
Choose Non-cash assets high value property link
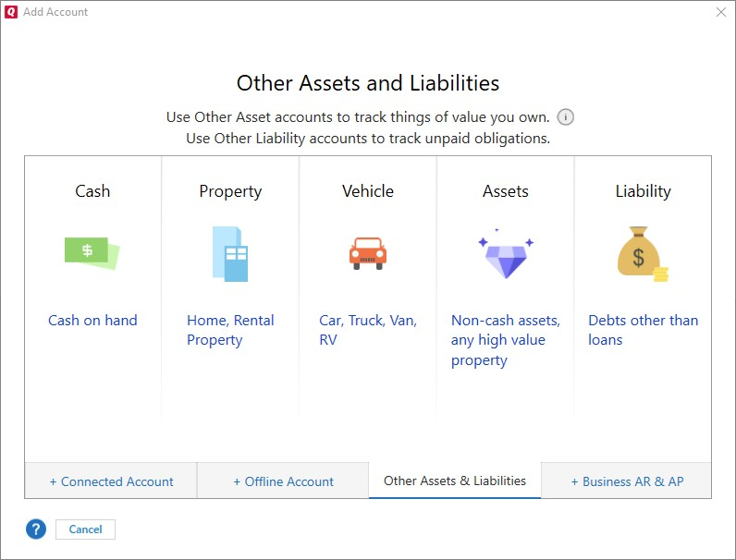(506, 340)
